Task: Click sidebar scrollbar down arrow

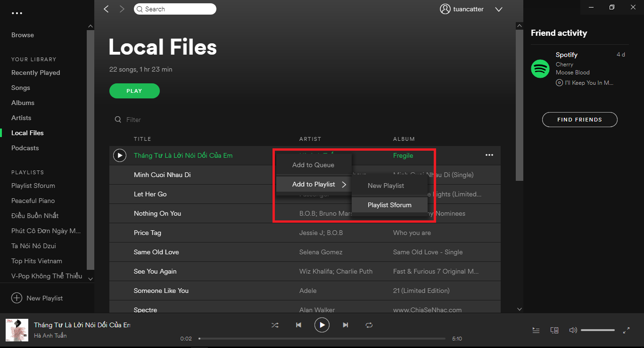Action: click(x=91, y=279)
